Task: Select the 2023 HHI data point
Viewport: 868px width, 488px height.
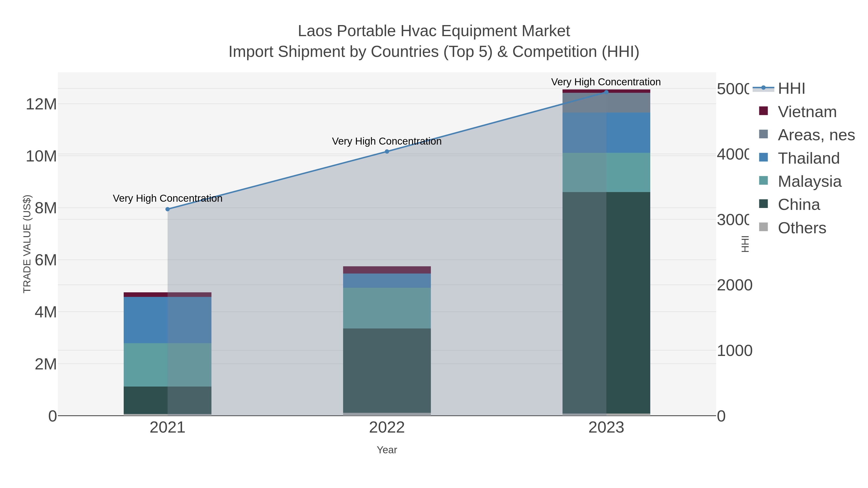Action: (x=606, y=92)
